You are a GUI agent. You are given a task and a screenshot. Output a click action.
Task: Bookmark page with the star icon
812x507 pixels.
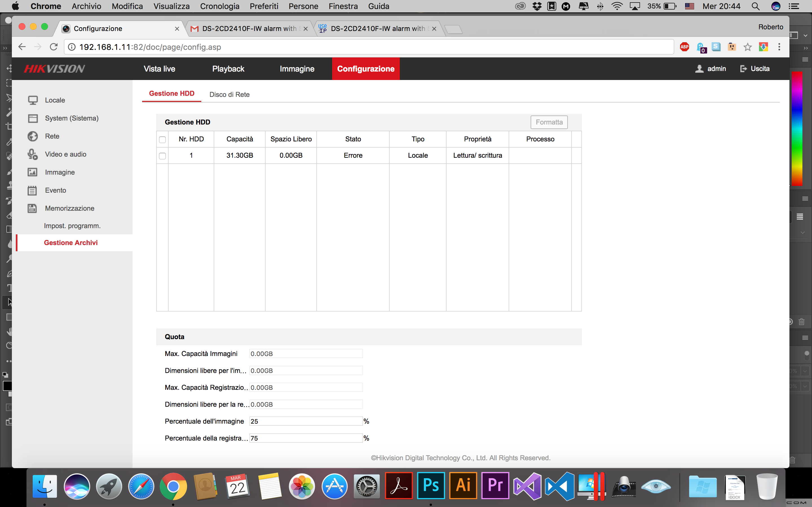pyautogui.click(x=747, y=47)
